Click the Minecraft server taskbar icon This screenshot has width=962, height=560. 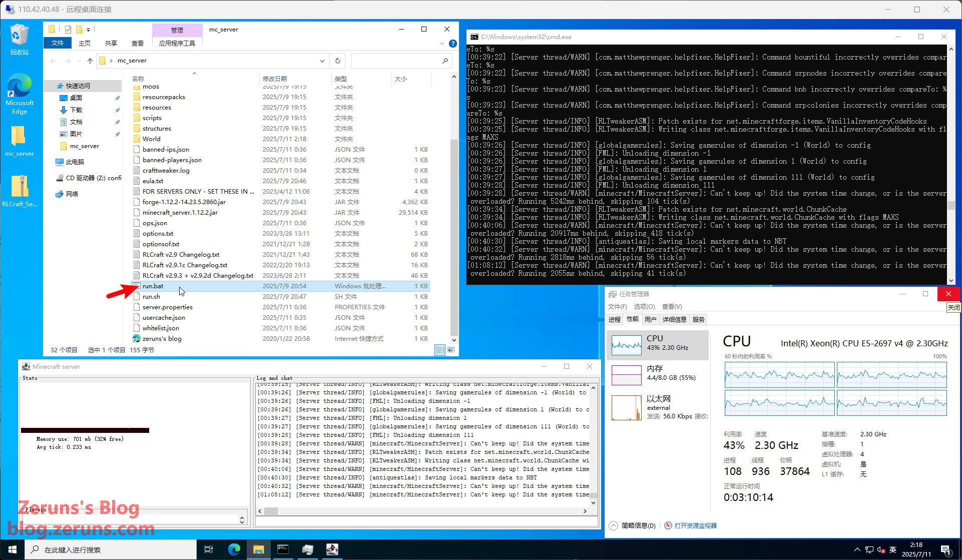click(332, 549)
